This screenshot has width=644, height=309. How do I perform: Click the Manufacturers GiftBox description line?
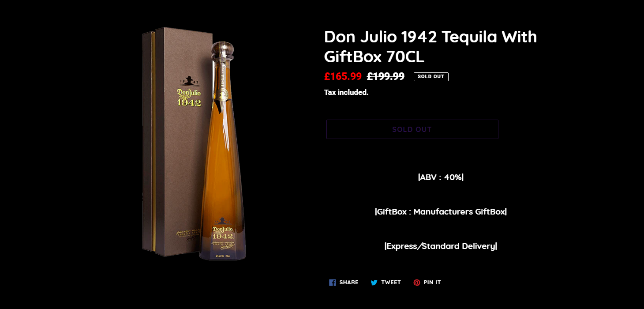tap(441, 211)
